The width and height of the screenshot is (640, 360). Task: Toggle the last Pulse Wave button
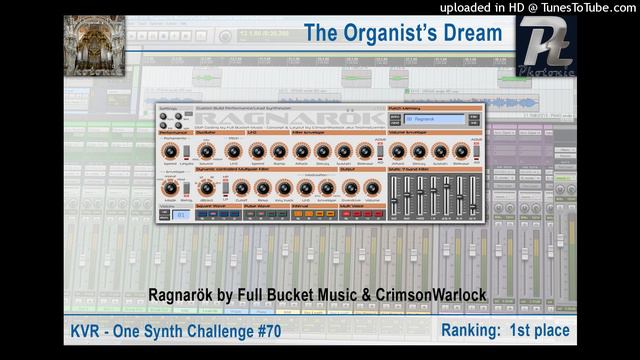tap(282, 213)
